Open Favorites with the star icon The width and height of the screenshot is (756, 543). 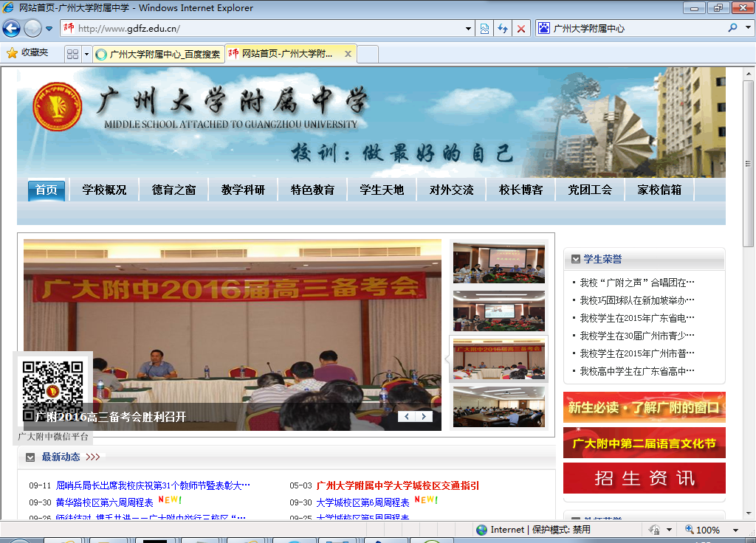point(27,53)
